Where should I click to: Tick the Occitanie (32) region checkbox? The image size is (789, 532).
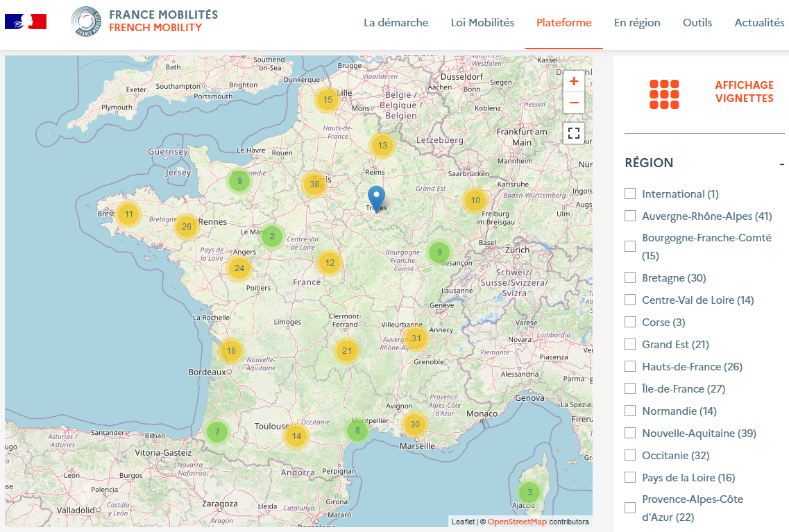(630, 456)
